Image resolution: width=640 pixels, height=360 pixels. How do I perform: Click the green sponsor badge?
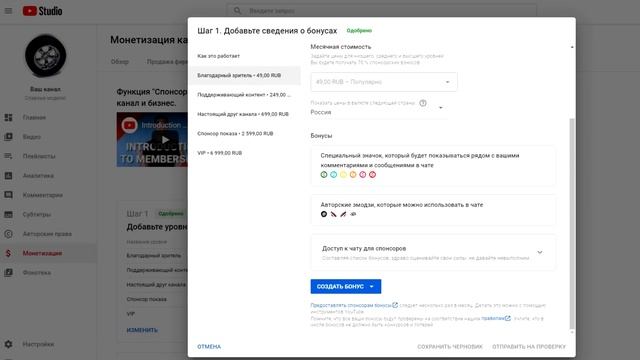[324, 175]
